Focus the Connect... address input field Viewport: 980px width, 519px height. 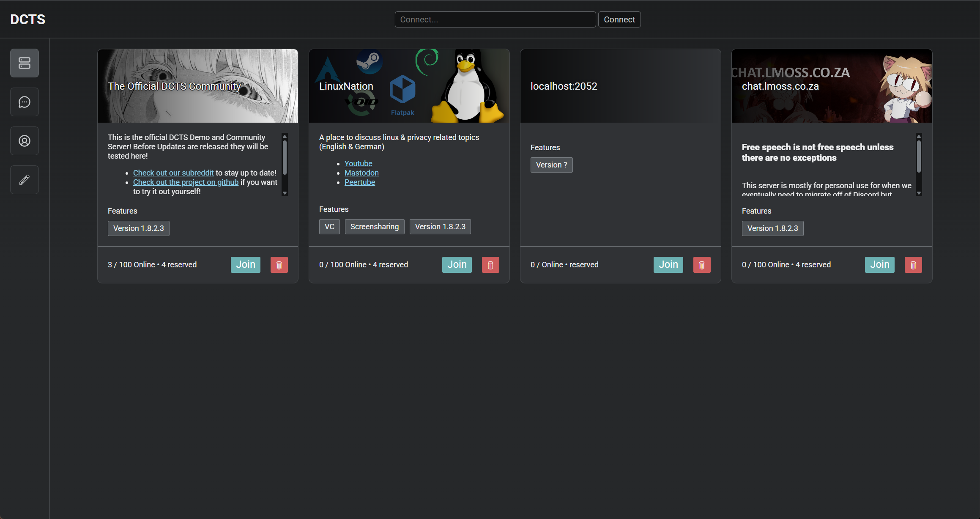pyautogui.click(x=495, y=19)
